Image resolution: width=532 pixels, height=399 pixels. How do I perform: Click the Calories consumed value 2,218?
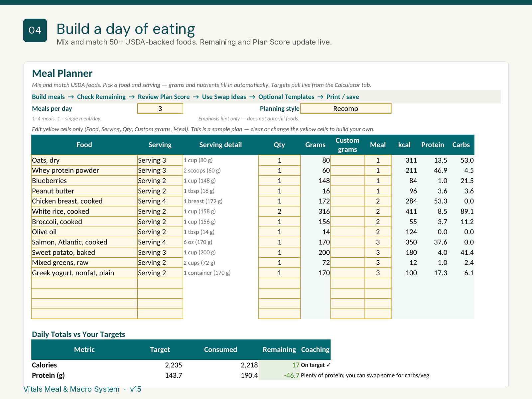coord(249,365)
